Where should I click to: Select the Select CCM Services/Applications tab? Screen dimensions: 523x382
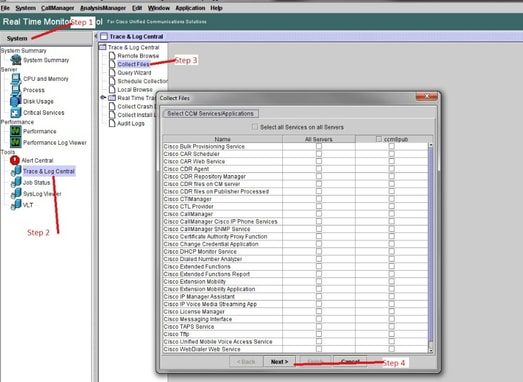click(x=210, y=113)
